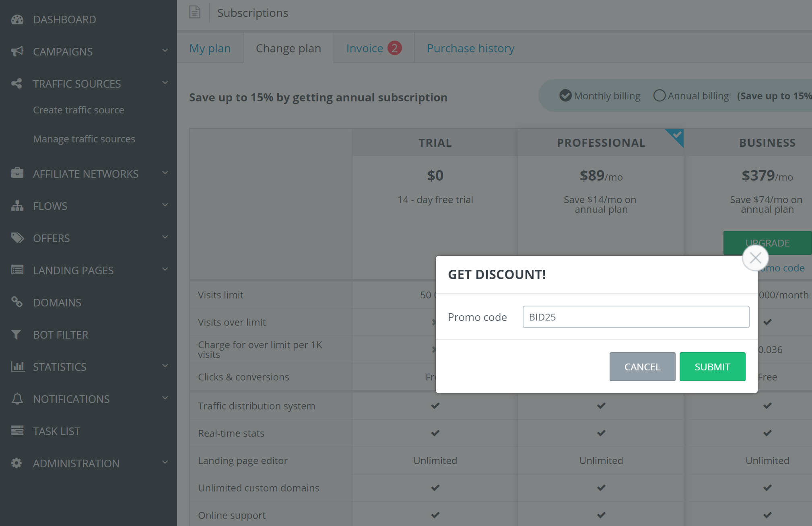Collapse the Landing Pages chevron
The height and width of the screenshot is (526, 812).
coord(165,269)
